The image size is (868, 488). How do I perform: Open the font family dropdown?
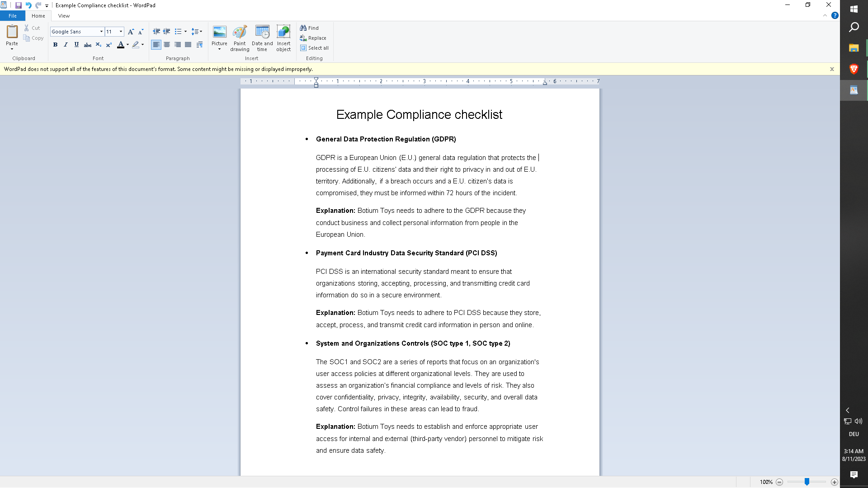pos(101,32)
